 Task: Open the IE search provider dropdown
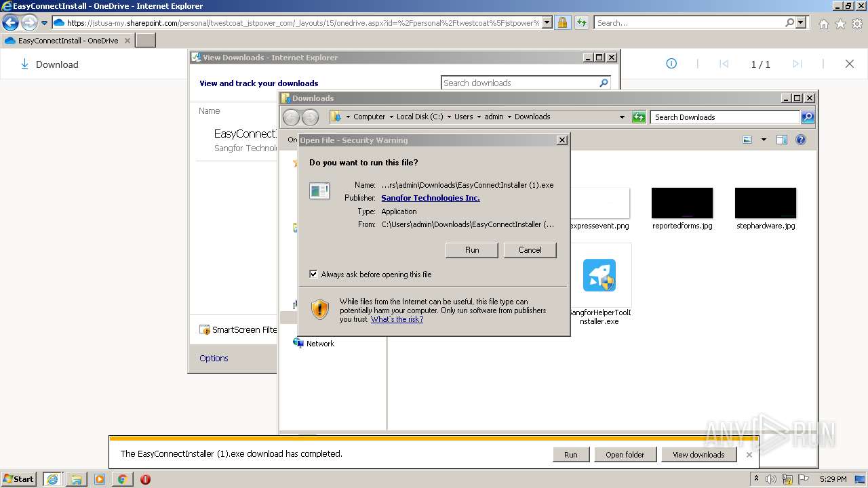click(x=801, y=22)
